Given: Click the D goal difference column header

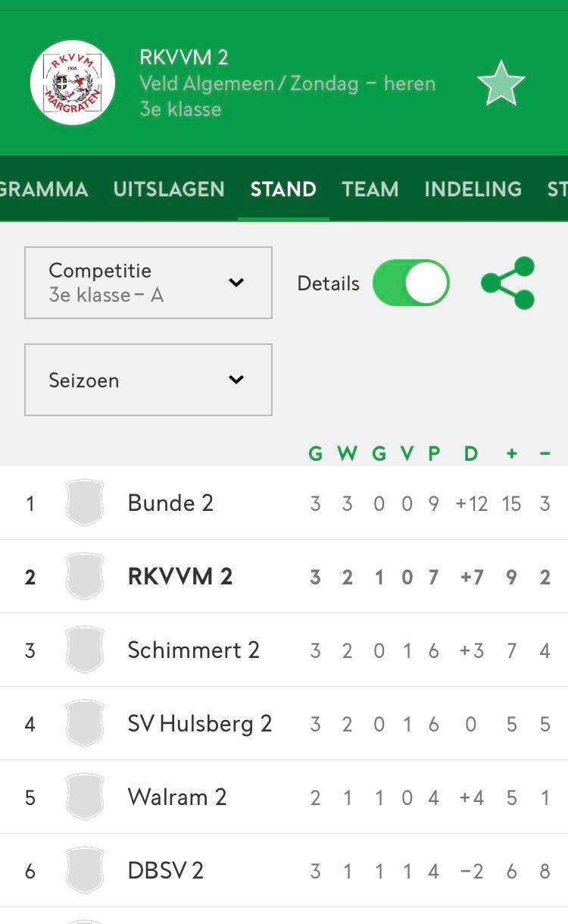Looking at the screenshot, I should click(x=471, y=453).
